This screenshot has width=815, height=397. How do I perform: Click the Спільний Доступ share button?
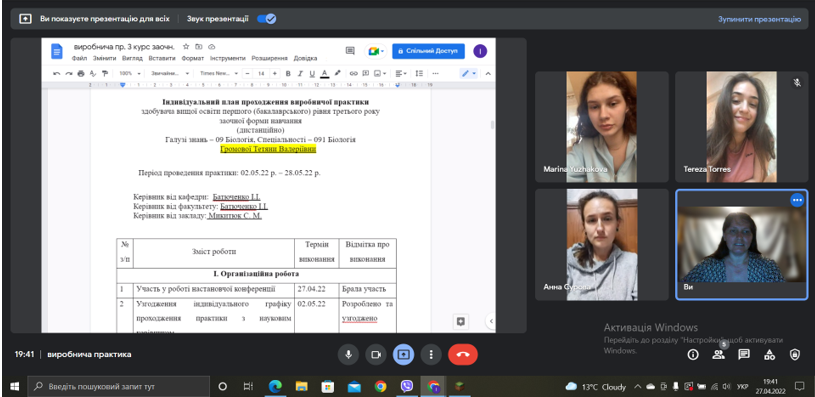point(428,51)
